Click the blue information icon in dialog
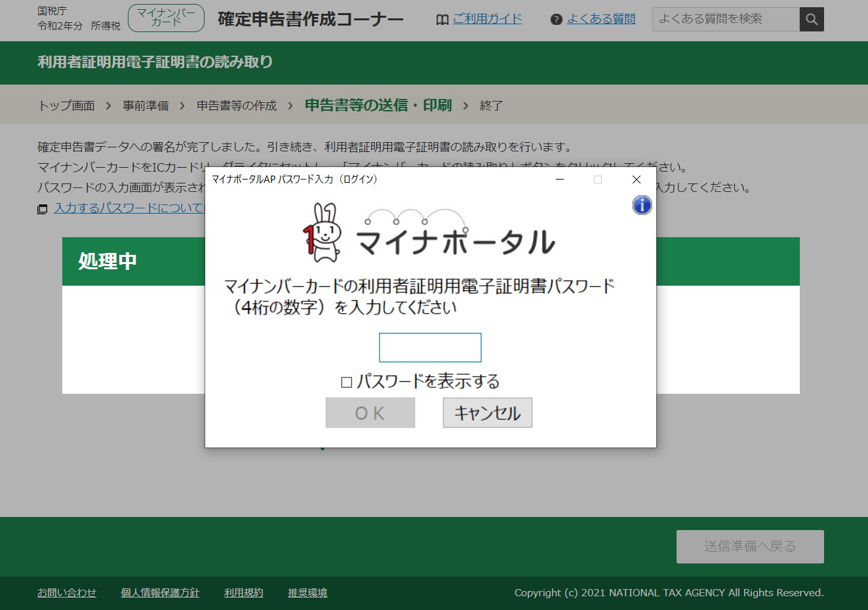Image resolution: width=868 pixels, height=610 pixels. click(642, 205)
